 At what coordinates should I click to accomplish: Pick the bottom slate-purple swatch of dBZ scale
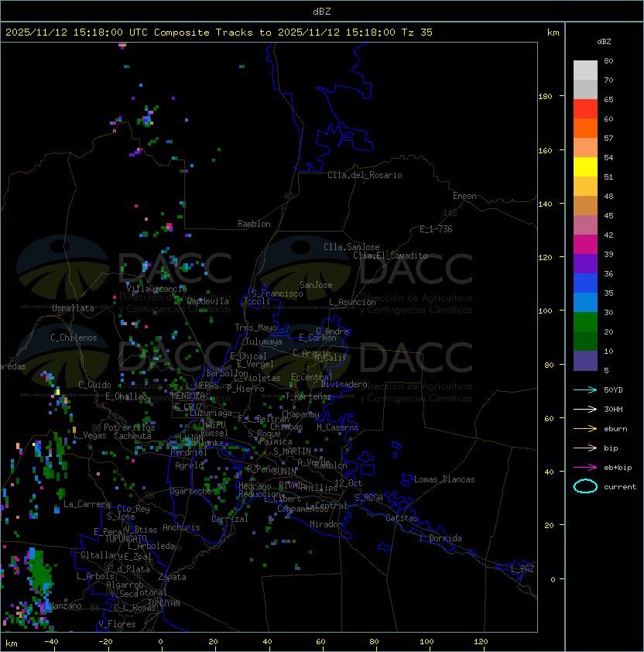click(x=585, y=361)
